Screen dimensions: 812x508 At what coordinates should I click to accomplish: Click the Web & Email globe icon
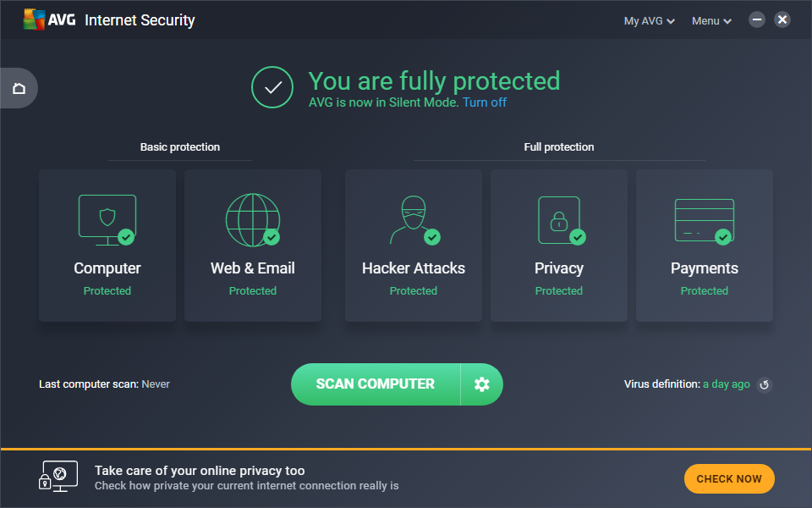click(x=252, y=219)
